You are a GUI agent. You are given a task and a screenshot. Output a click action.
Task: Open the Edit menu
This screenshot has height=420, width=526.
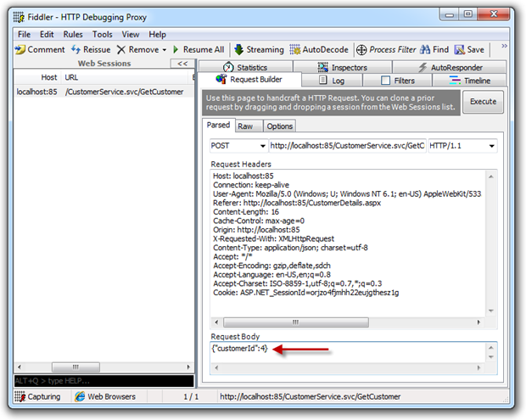pyautogui.click(x=47, y=35)
